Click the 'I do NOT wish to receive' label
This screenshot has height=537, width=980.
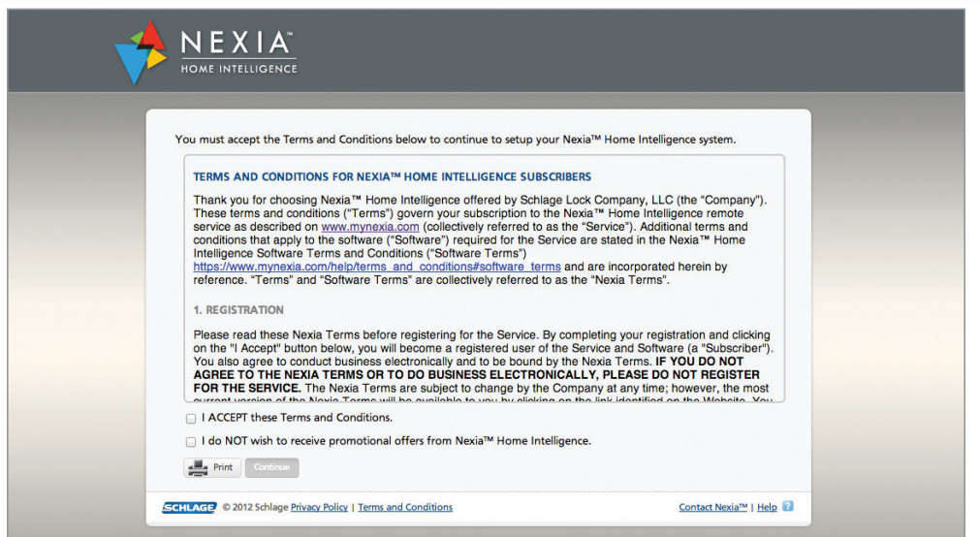[x=396, y=441]
